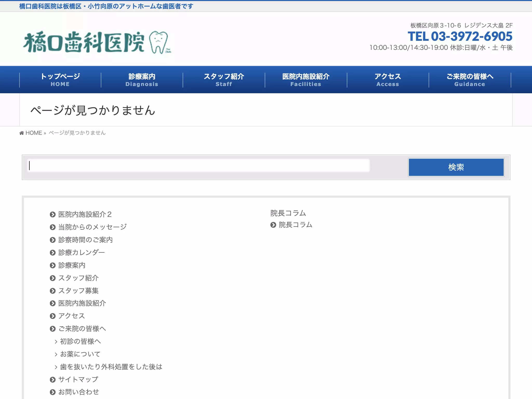Screen dimensions: 532x399
Task: Click the arrow icon beside the 院長コラム link
Action: pos(273,225)
